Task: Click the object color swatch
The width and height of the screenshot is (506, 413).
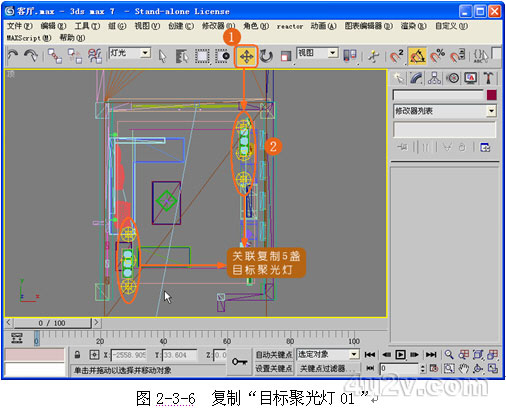Action: pos(492,95)
